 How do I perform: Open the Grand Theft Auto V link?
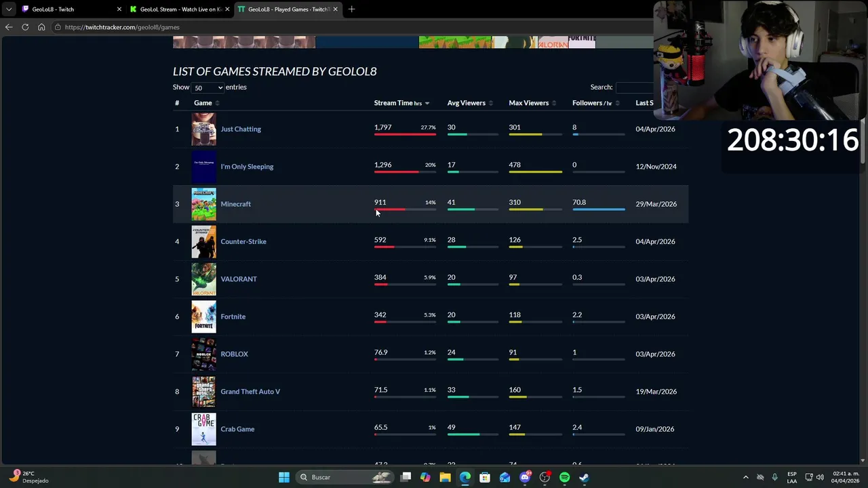point(250,392)
